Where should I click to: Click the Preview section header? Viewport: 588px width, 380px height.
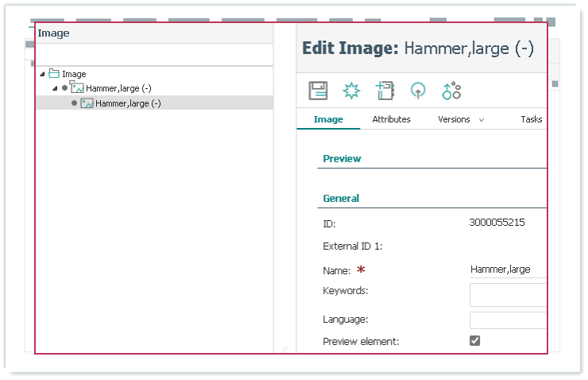point(342,159)
